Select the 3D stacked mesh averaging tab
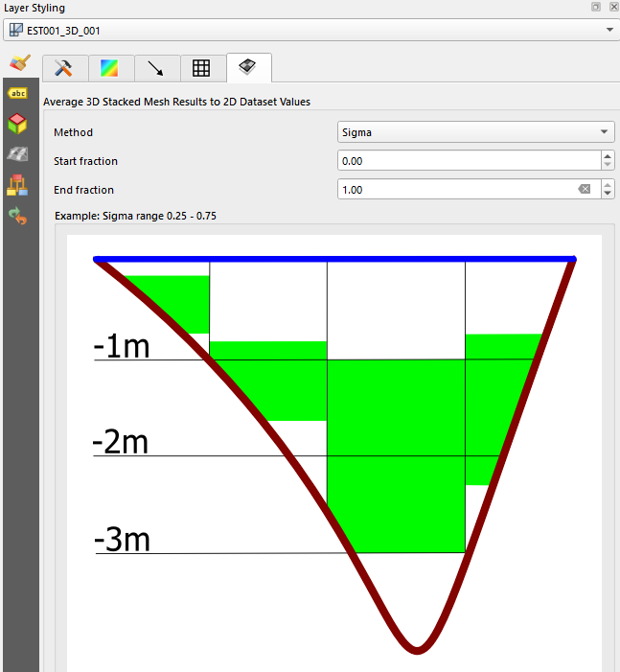The width and height of the screenshot is (620, 672). [248, 67]
